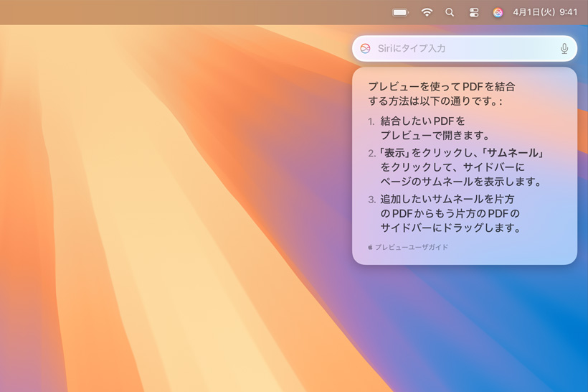
Task: Open Spotlight search magnifier icon
Action: (450, 12)
